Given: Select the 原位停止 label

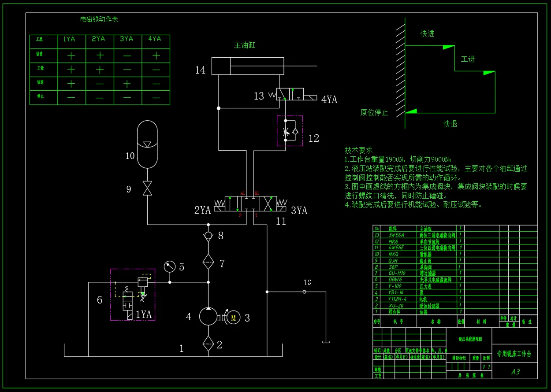Looking at the screenshot, I should 374,112.
